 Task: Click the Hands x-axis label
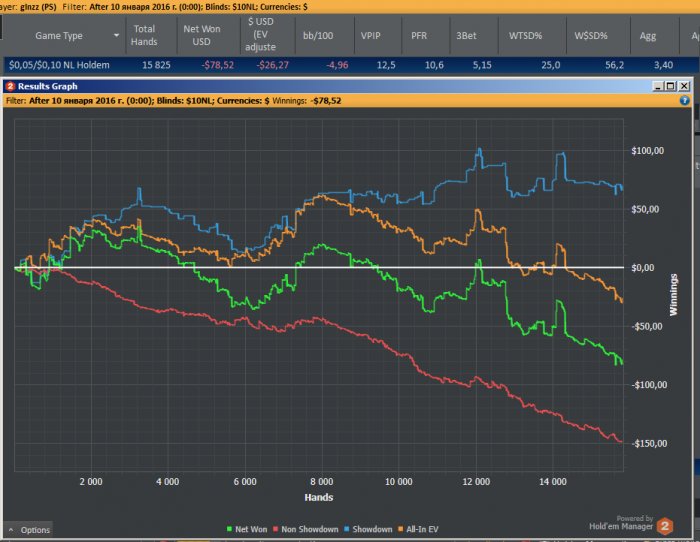(x=319, y=497)
